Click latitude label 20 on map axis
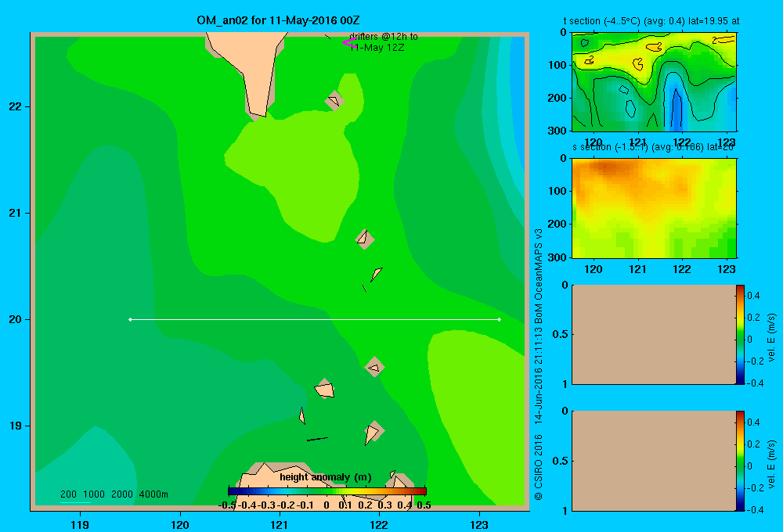The height and width of the screenshot is (532, 783). [15, 319]
